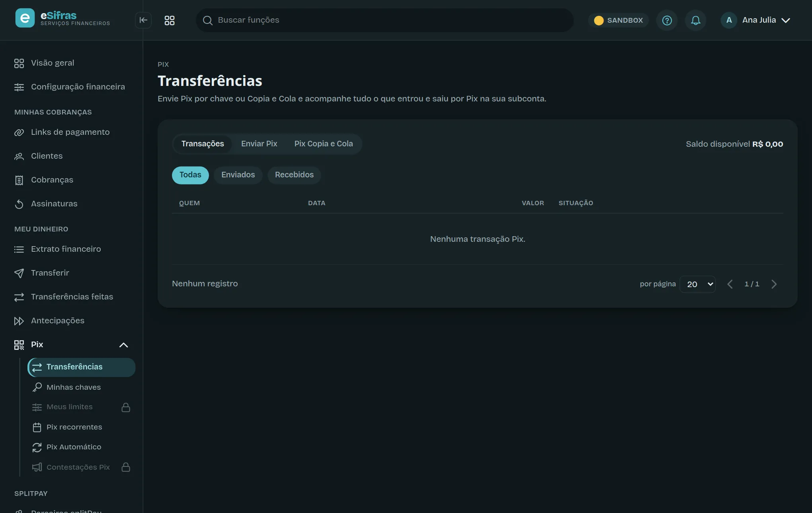This screenshot has width=812, height=513.
Task: Click the Minhas chaves key icon
Action: pyautogui.click(x=37, y=387)
